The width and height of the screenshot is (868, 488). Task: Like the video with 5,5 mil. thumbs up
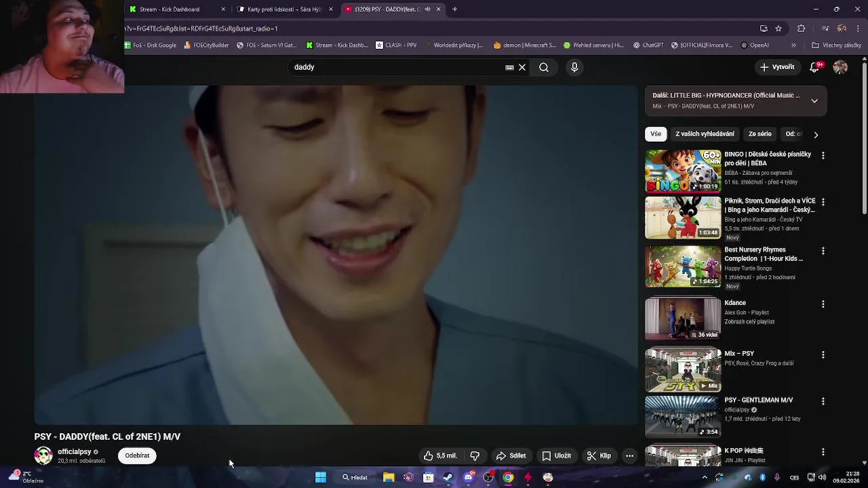click(440, 455)
